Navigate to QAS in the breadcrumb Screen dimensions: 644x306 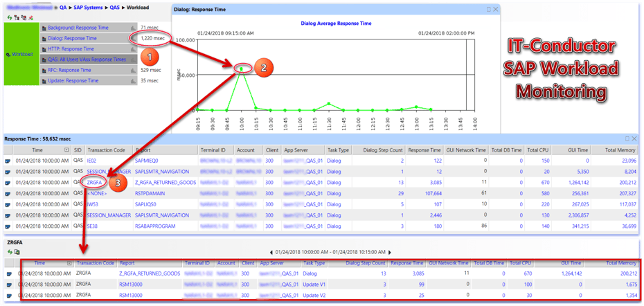pos(115,7)
